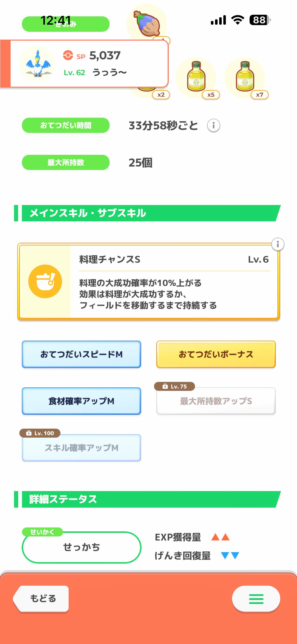Tap the locked スキル確率アップM sub skill
The image size is (297, 644).
tap(82, 448)
